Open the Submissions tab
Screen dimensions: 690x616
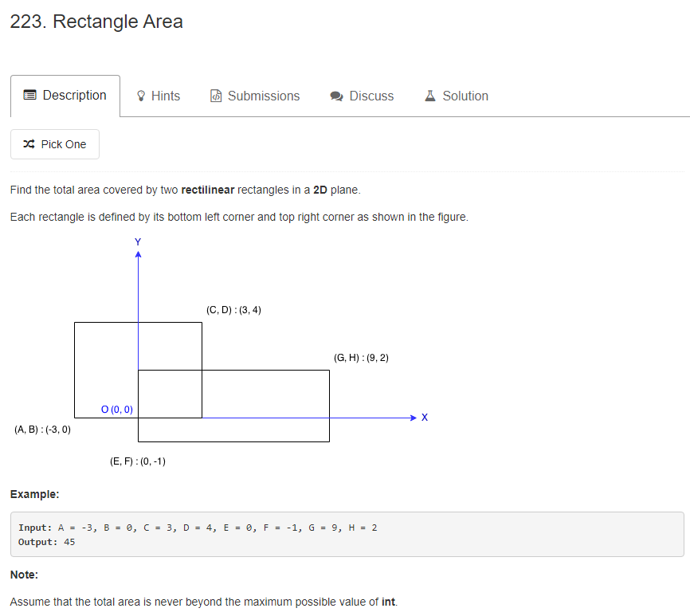coord(255,95)
